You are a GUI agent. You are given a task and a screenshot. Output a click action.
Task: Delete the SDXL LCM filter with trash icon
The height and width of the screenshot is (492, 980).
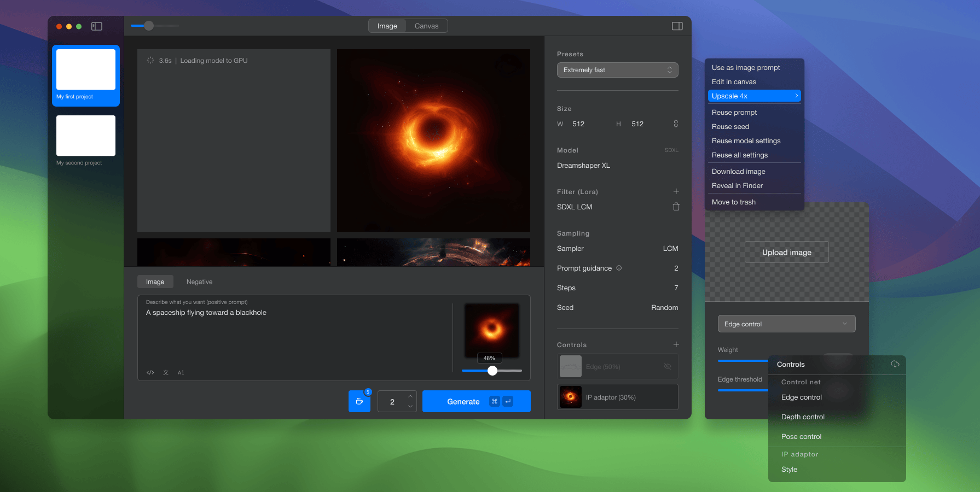pos(676,207)
